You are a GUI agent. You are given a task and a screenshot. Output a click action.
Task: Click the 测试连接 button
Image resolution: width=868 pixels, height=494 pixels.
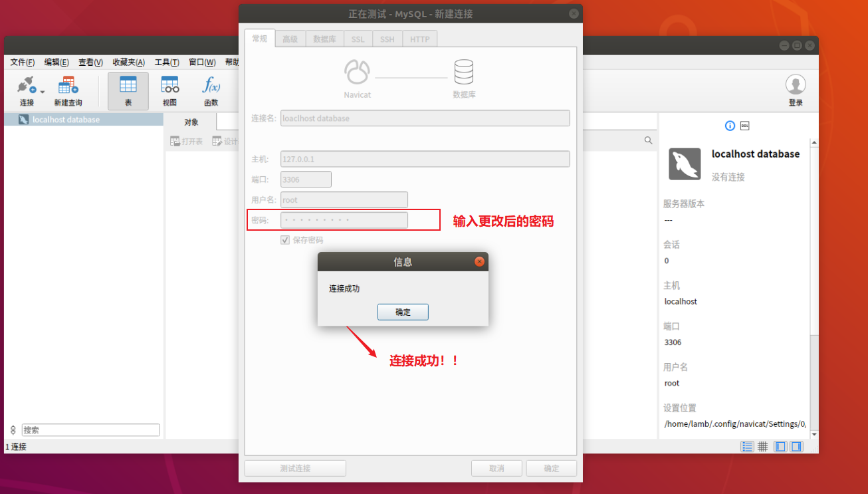(x=295, y=468)
